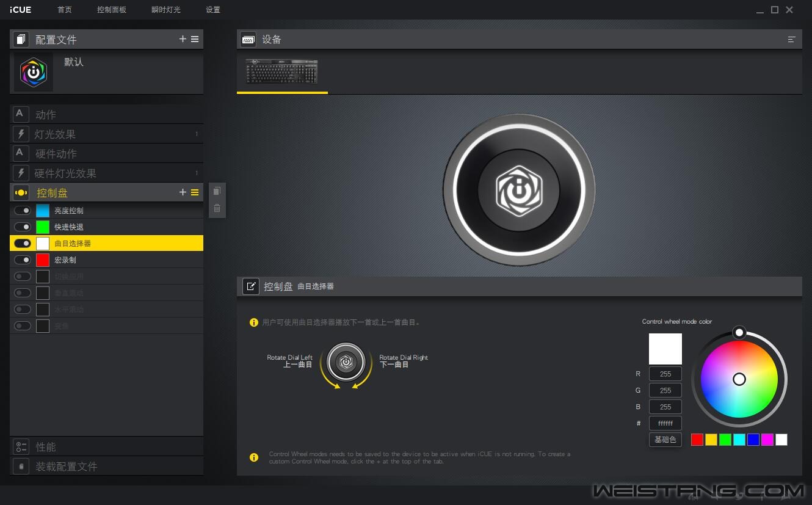This screenshot has width=812, height=505.
Task: Click the small dial icon between the yellow arrows
Action: 346,361
